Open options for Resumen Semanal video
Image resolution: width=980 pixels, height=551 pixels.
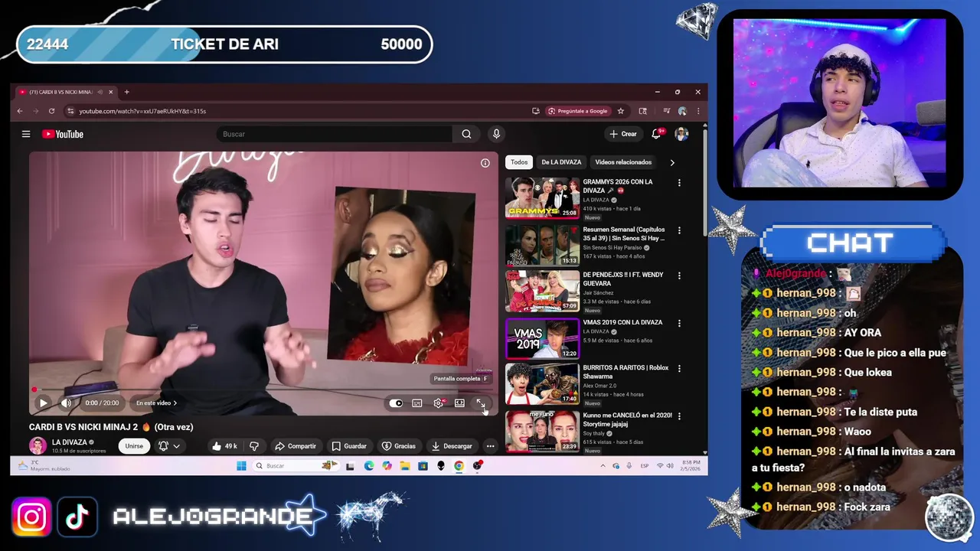(679, 230)
